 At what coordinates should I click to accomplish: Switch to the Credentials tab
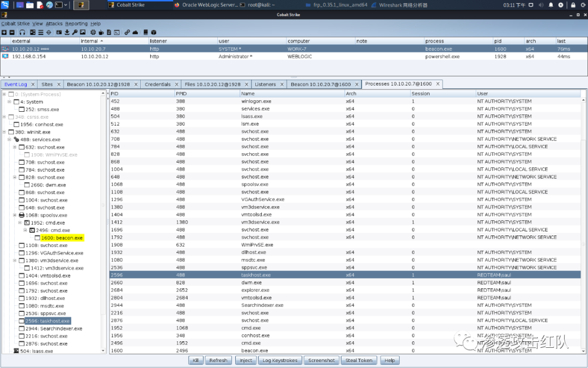click(x=157, y=85)
